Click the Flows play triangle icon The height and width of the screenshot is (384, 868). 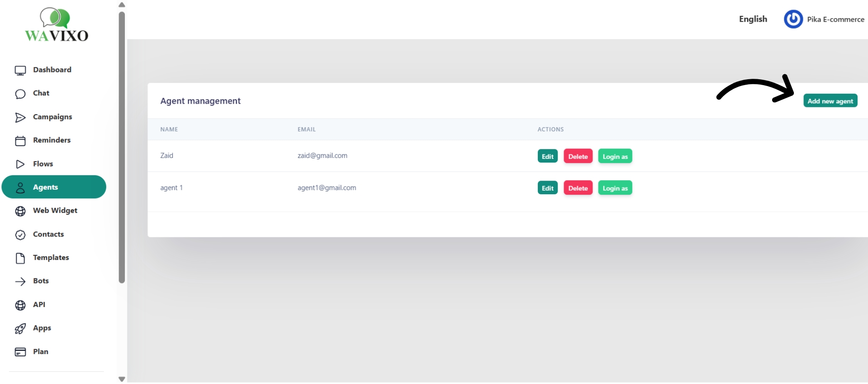pyautogui.click(x=20, y=164)
